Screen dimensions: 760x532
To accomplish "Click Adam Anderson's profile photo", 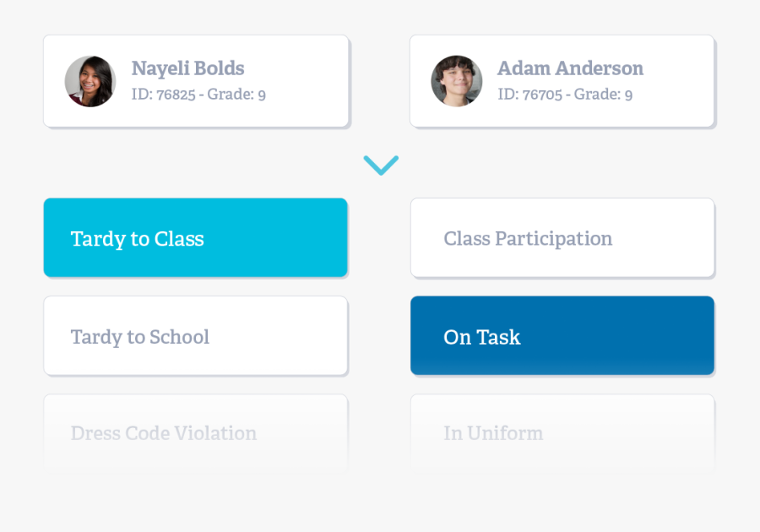I will [x=457, y=81].
